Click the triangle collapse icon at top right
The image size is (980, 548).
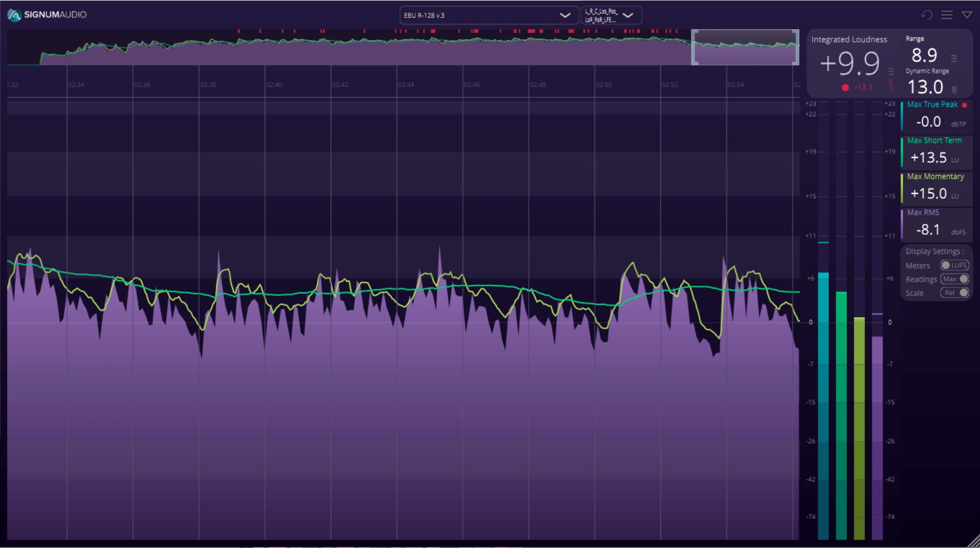click(967, 15)
